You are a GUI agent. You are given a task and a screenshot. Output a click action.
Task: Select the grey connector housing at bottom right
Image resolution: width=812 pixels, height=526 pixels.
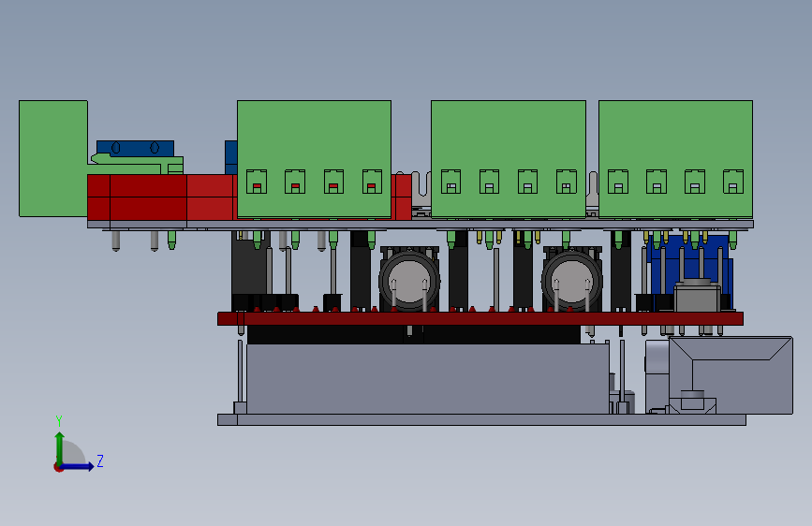coord(731,375)
